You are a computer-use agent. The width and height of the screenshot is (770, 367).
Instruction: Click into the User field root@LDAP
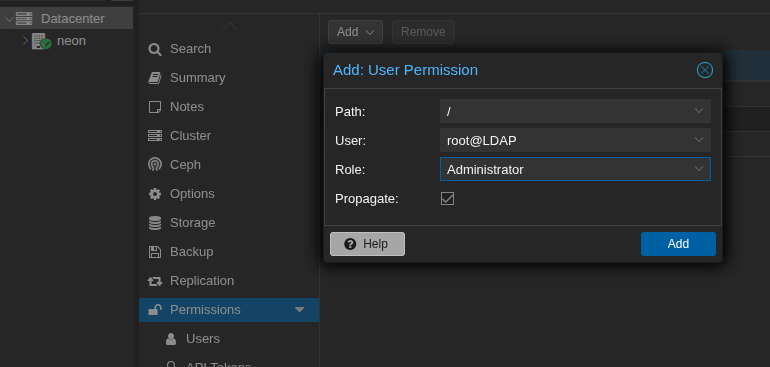(x=575, y=140)
